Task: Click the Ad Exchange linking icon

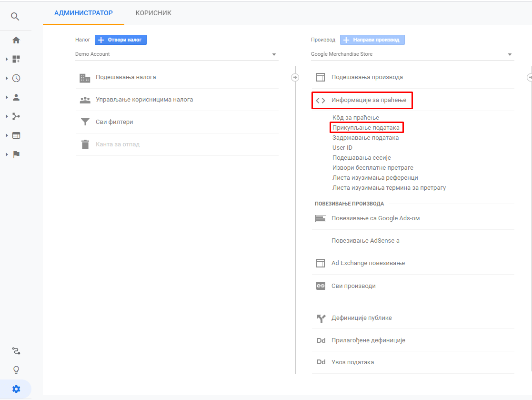Action: click(320, 263)
